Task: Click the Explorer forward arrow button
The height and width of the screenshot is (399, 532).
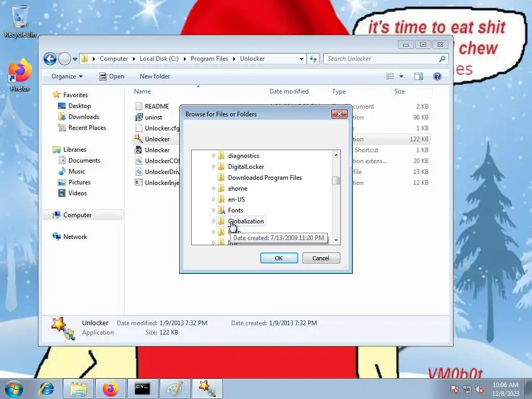Action: click(x=64, y=59)
